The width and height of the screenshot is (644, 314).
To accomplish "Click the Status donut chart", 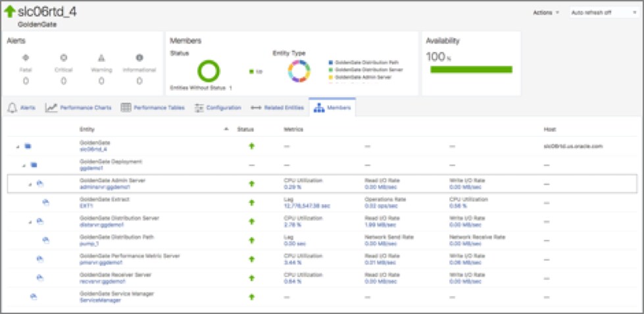I will [209, 71].
